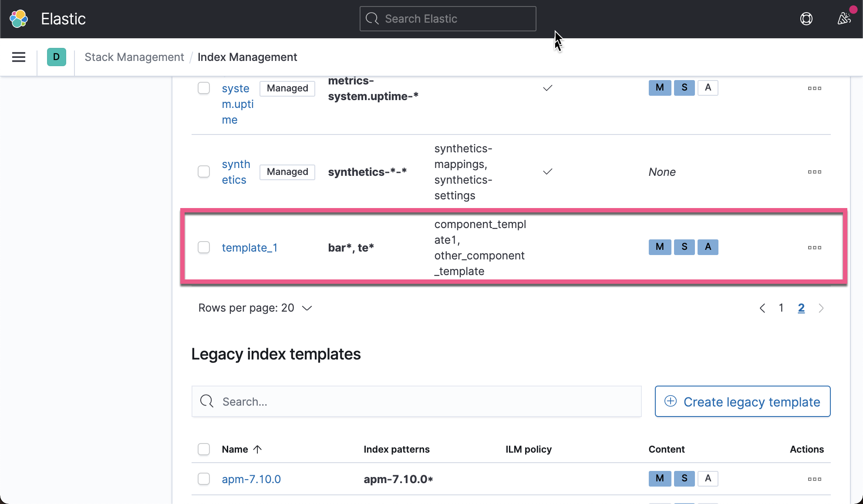Viewport: 863px width, 504px height.
Task: Click the Create legacy template button
Action: coord(742,401)
